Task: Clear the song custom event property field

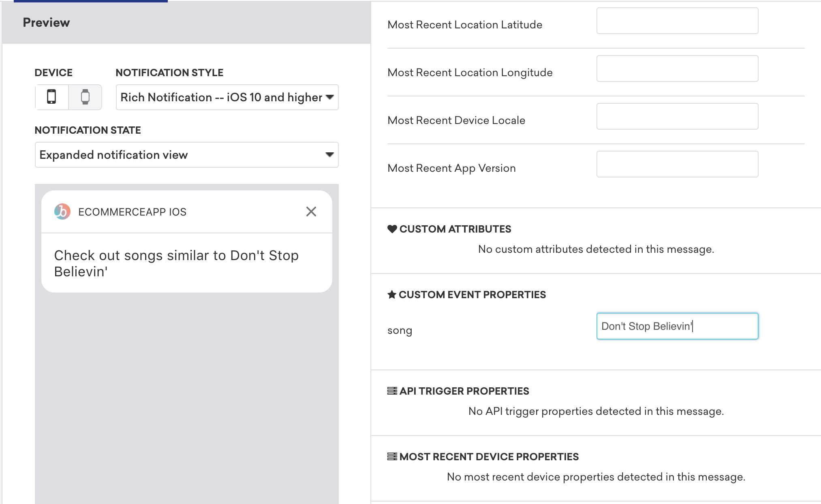Action: point(677,326)
